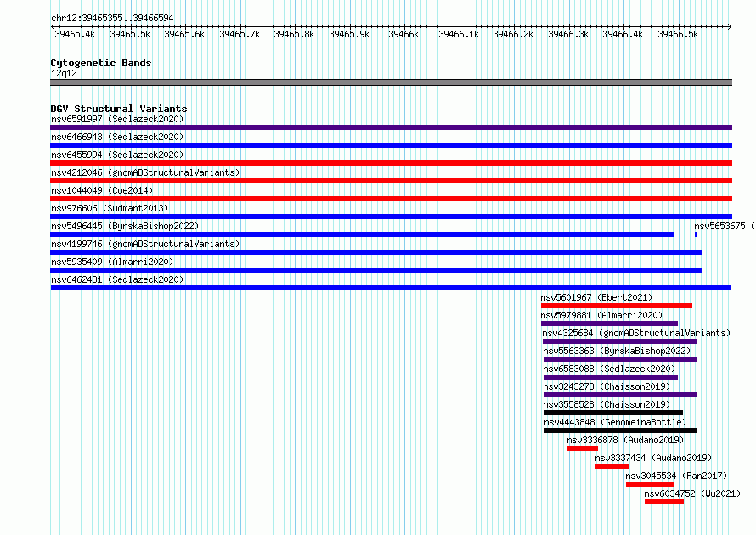Click the nsv6583088 (Sedlazeck2020) label
The image size is (756, 535).
[609, 369]
